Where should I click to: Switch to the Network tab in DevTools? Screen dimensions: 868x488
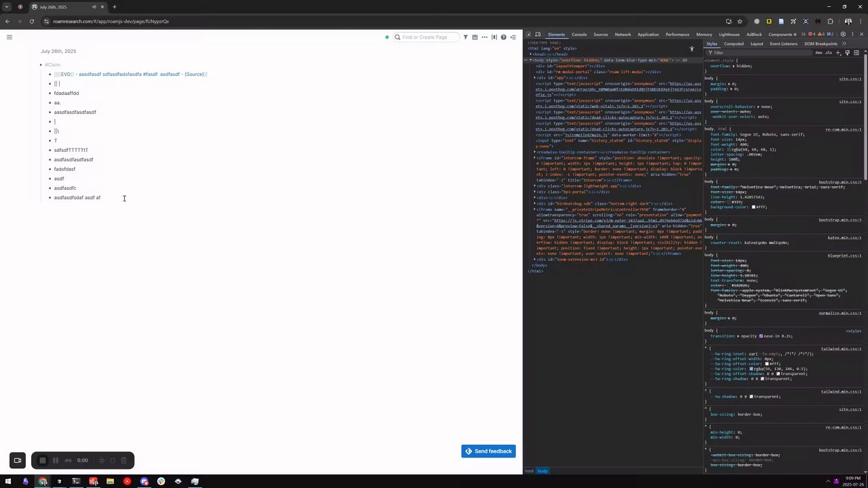point(623,35)
